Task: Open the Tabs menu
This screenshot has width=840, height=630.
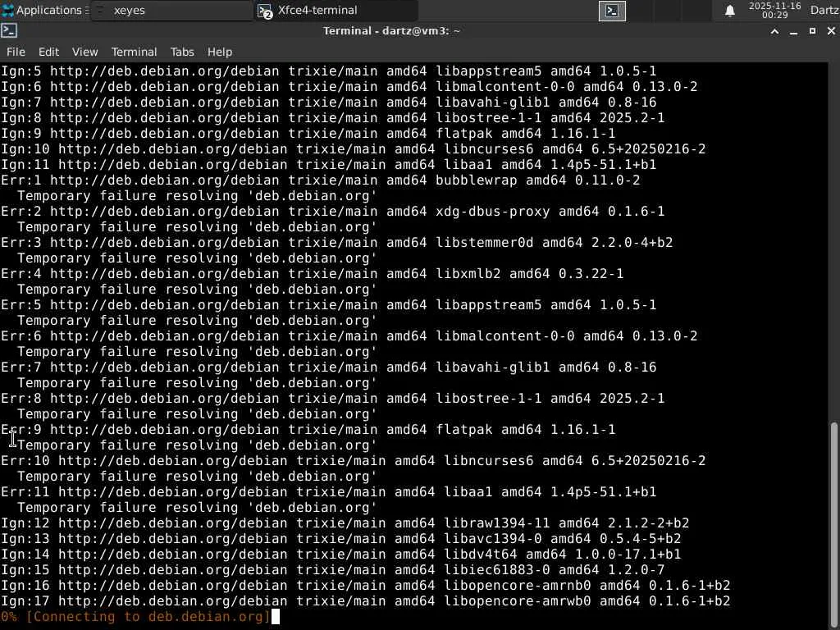Action: [182, 52]
